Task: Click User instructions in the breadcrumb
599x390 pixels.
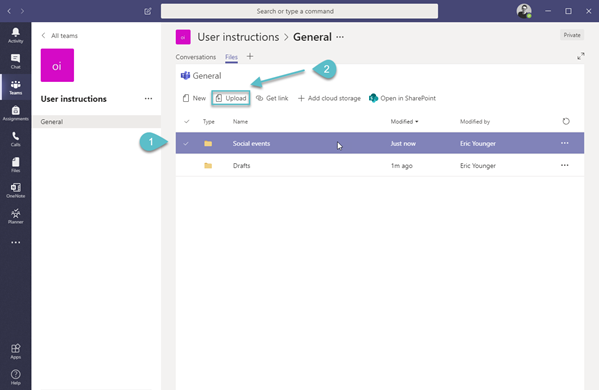Action: (238, 37)
